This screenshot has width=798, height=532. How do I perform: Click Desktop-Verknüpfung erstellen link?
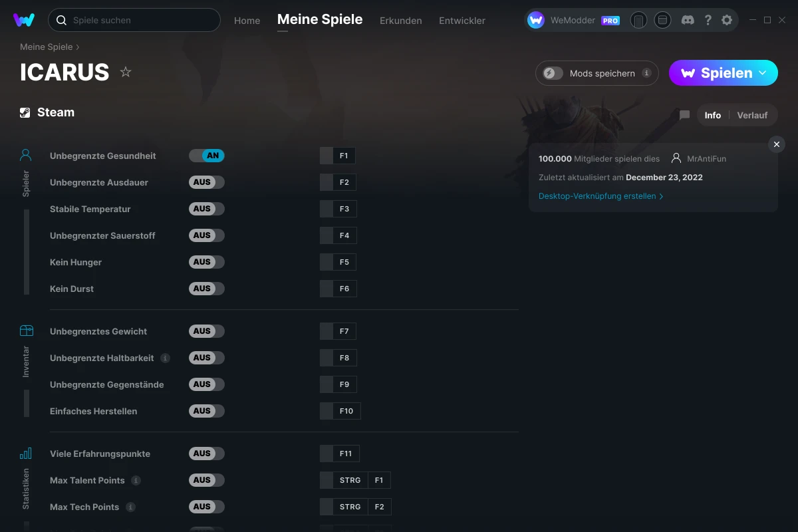[597, 196]
